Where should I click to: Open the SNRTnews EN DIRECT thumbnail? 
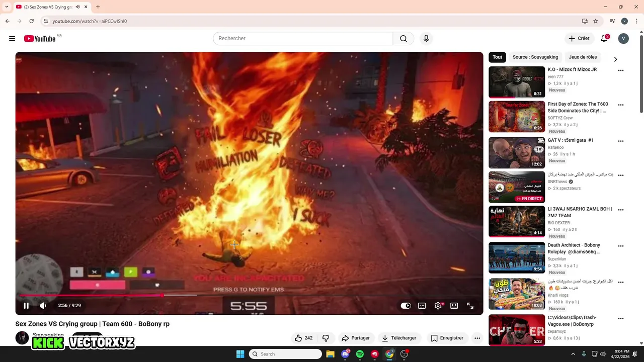pos(517,187)
